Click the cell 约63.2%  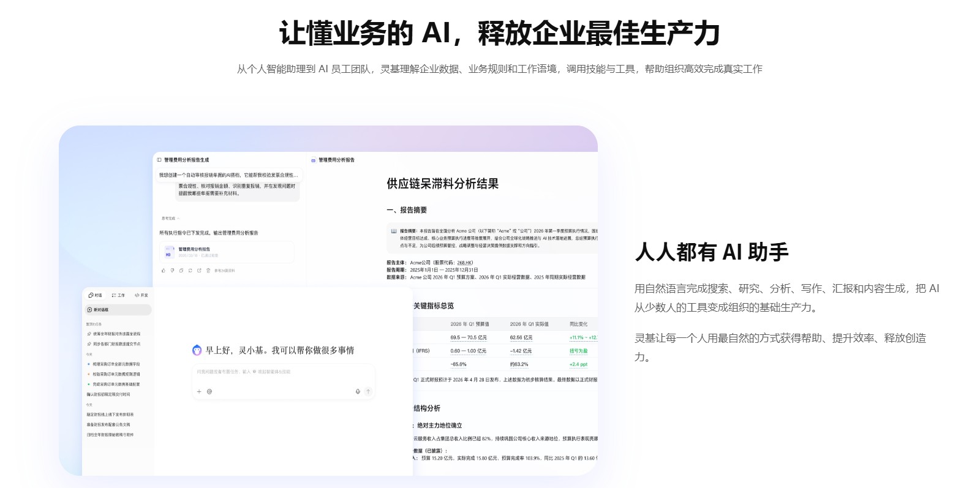pyautogui.click(x=519, y=364)
